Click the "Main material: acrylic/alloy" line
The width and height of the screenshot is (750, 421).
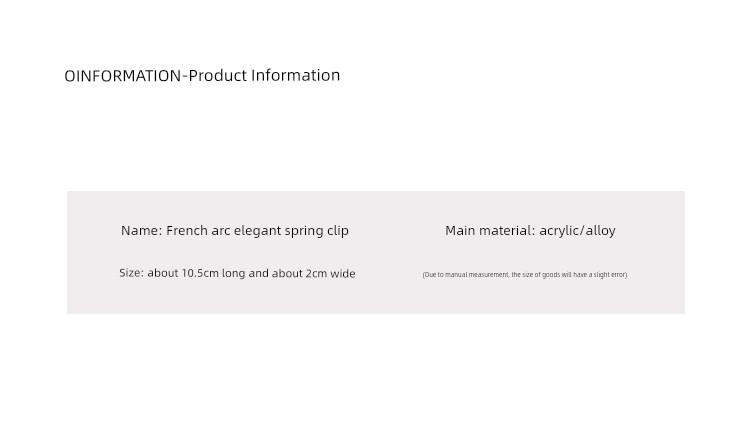pos(530,231)
